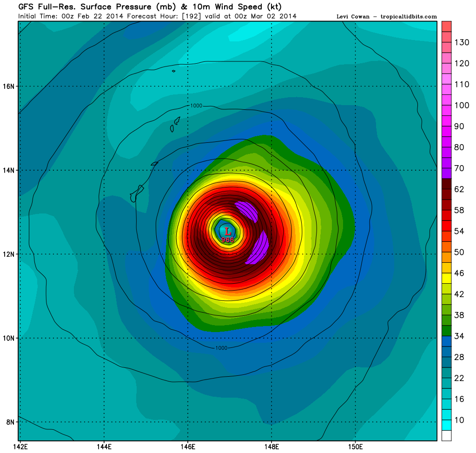Viewport: 476px width, 453px height.
Task: Click the 16 kt colorbar label
Action: [x=459, y=399]
